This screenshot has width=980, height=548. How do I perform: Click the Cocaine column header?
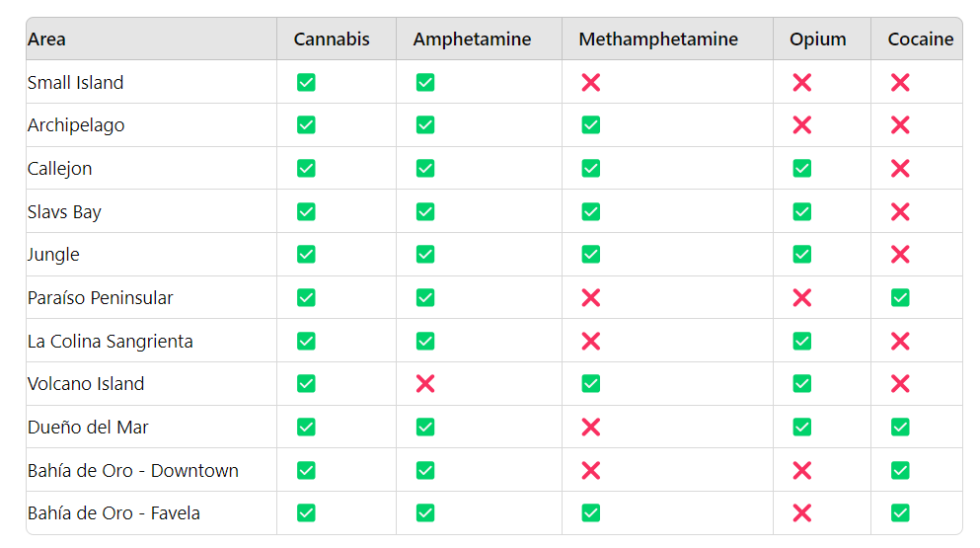point(920,39)
